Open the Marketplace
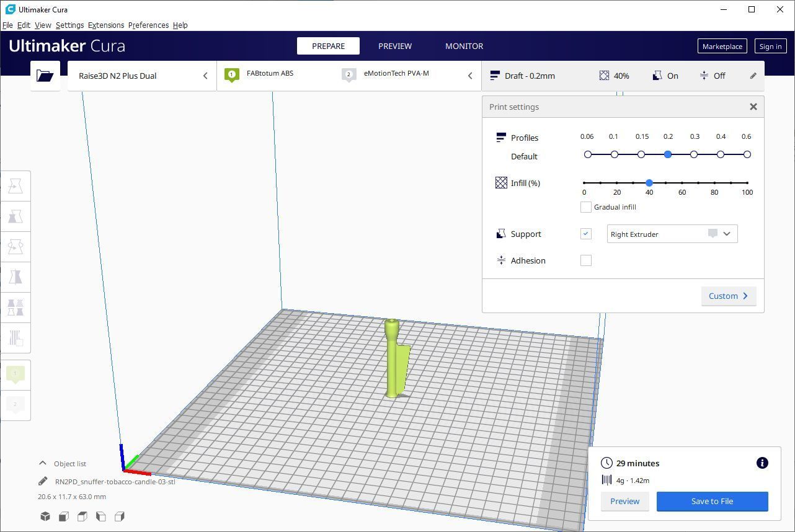Image resolution: width=795 pixels, height=532 pixels. [722, 46]
